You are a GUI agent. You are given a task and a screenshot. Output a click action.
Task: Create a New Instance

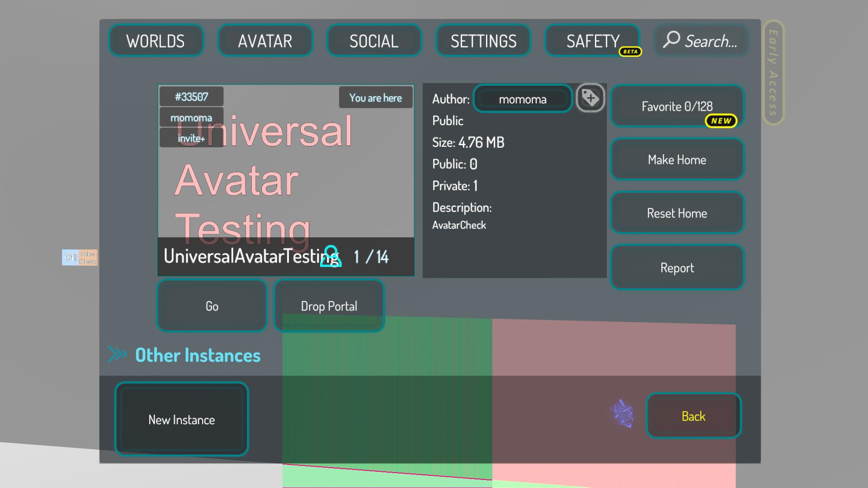(x=182, y=419)
